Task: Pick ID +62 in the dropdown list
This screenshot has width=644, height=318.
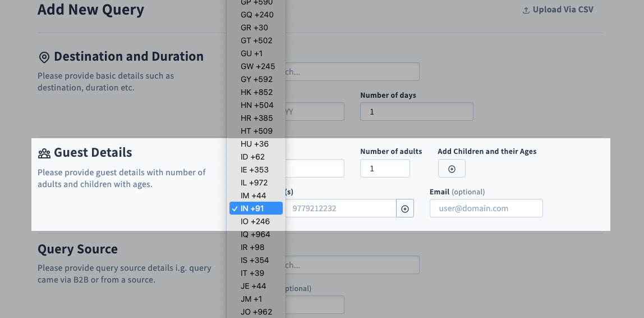Action: point(256,157)
